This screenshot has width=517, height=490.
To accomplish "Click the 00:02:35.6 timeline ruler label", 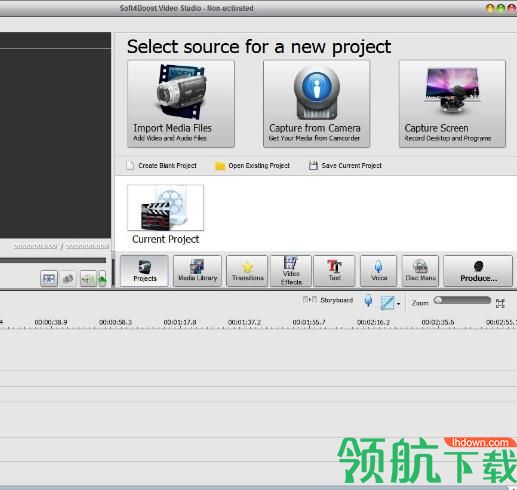I will (x=438, y=322).
